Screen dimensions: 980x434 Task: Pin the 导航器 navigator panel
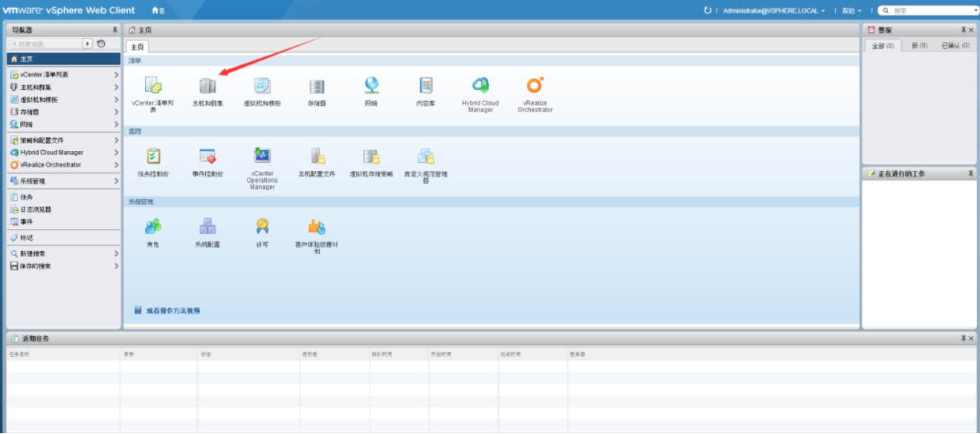click(115, 30)
